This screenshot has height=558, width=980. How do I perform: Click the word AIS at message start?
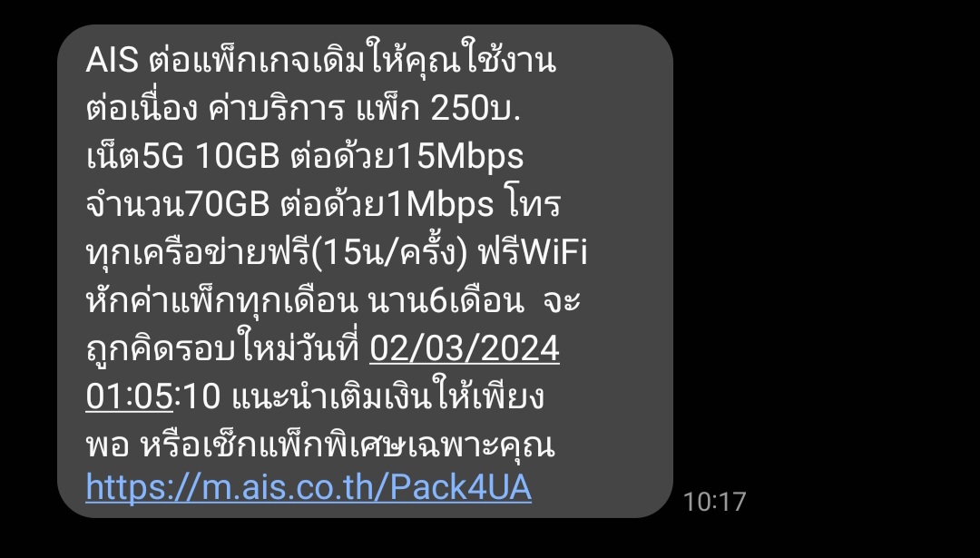click(112, 61)
